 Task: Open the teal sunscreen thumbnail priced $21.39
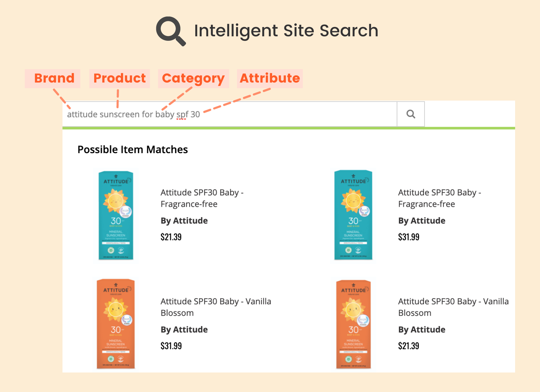click(116, 216)
